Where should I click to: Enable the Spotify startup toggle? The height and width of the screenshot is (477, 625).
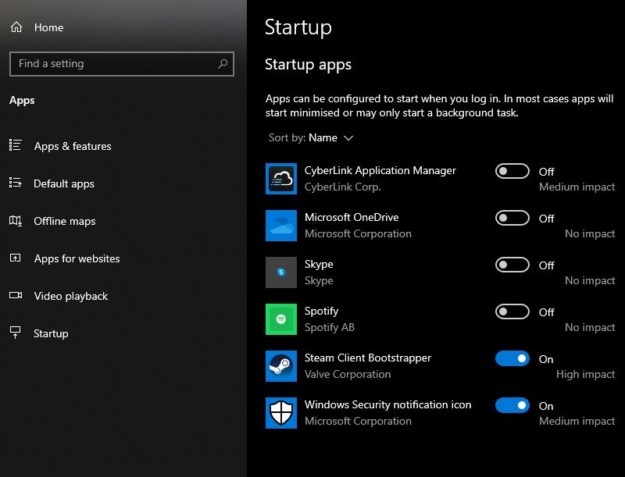[x=512, y=312]
